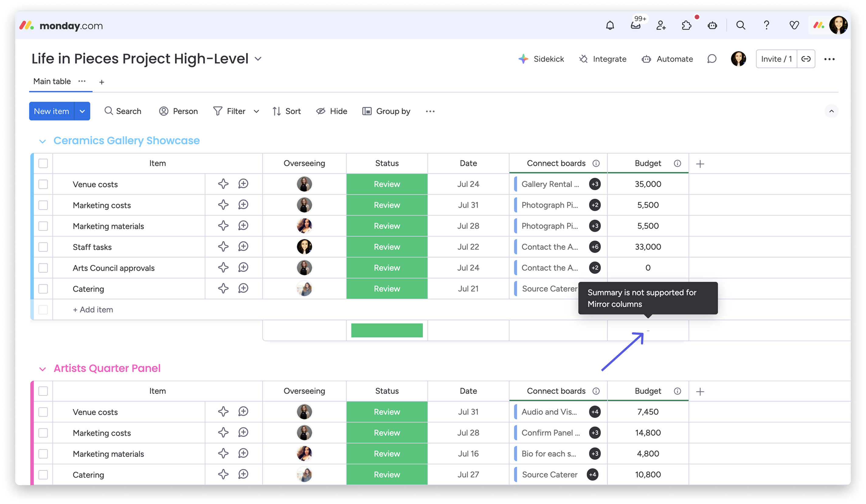The height and width of the screenshot is (504, 866).
Task: Add update to Staff tasks row
Action: (x=243, y=246)
